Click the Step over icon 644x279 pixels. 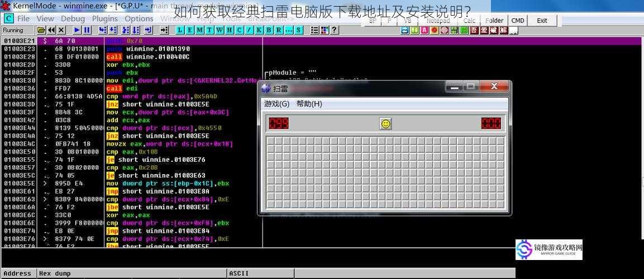(113, 30)
